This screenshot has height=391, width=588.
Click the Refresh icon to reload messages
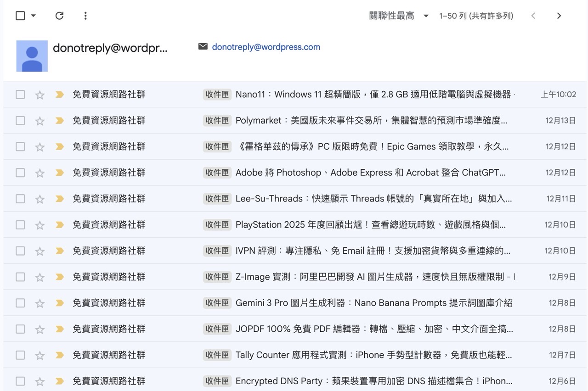click(x=59, y=15)
